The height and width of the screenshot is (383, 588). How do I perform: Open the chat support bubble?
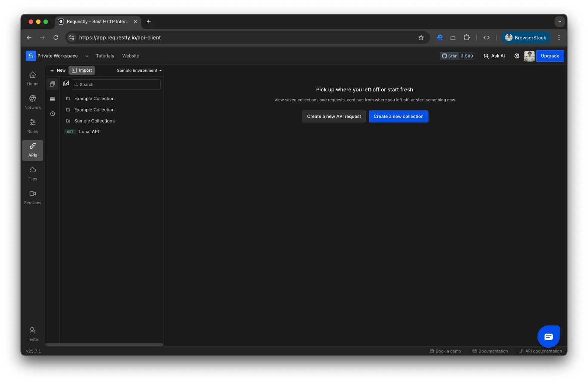549,337
